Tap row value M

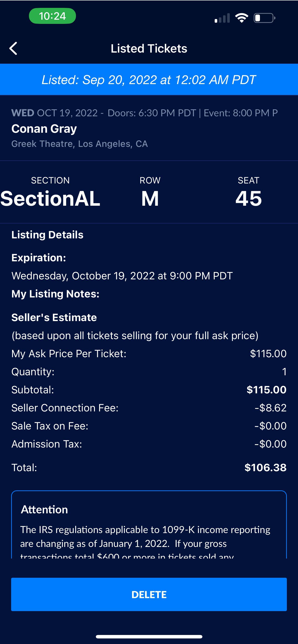click(149, 198)
